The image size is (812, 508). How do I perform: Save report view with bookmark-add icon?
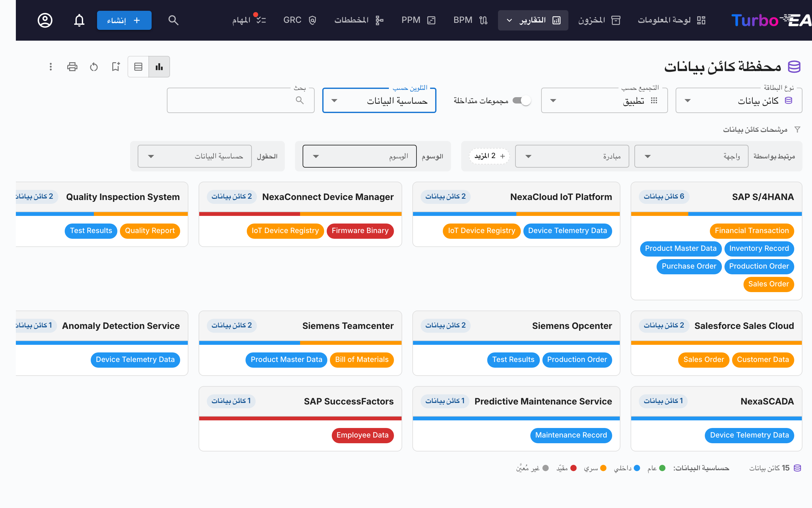pyautogui.click(x=116, y=67)
